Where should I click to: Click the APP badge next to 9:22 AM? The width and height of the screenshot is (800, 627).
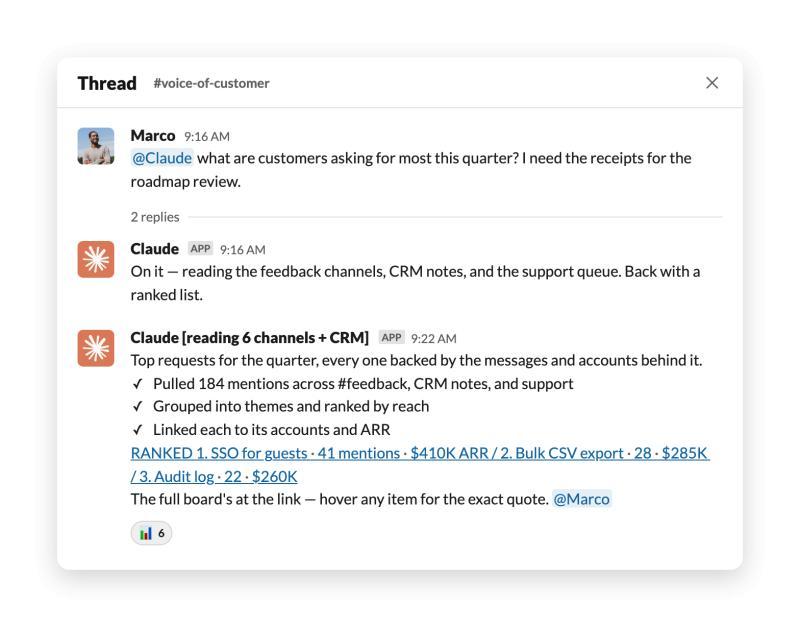point(391,337)
